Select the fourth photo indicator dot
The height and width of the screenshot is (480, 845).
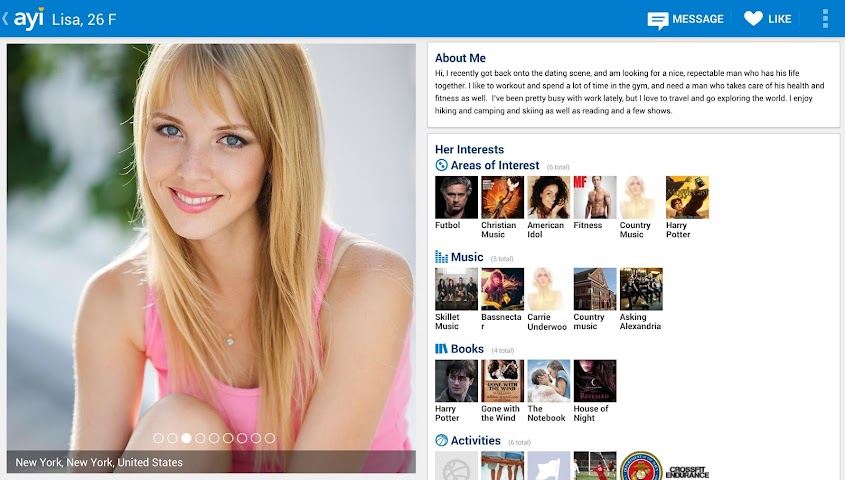tap(200, 438)
